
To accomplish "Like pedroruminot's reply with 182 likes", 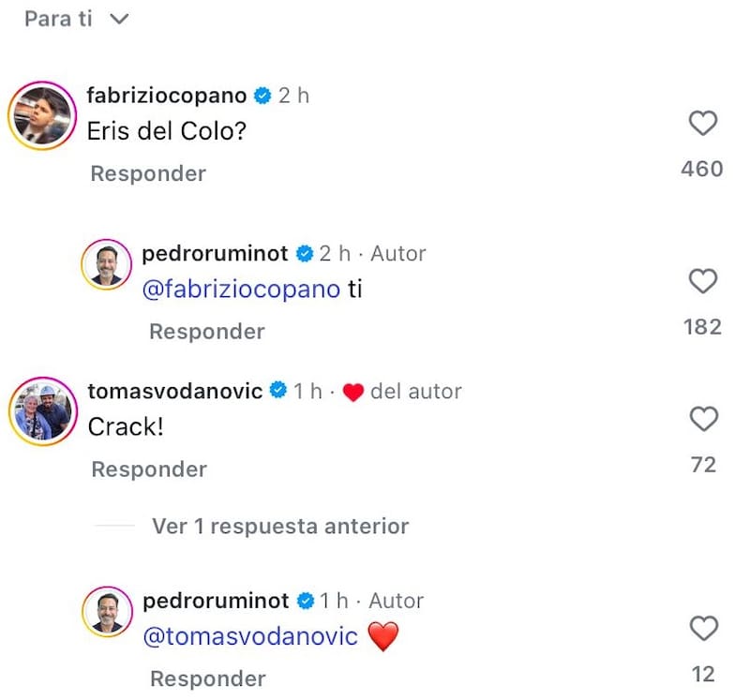I will point(703,281).
